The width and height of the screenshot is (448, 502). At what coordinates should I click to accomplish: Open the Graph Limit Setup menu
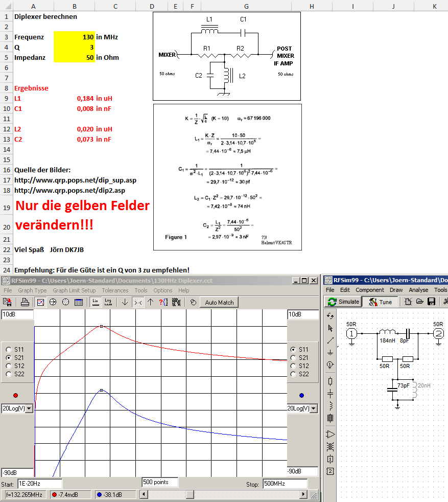click(x=74, y=290)
